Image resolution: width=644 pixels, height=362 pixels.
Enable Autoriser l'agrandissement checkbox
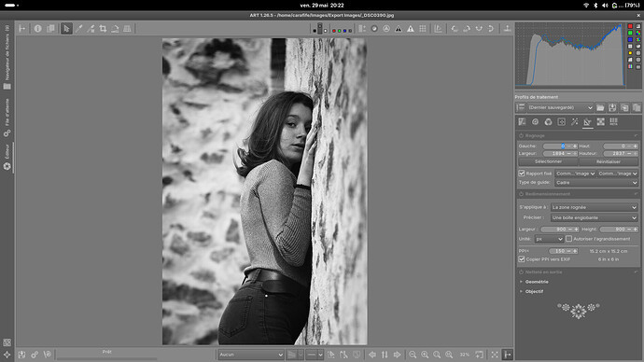coord(568,239)
